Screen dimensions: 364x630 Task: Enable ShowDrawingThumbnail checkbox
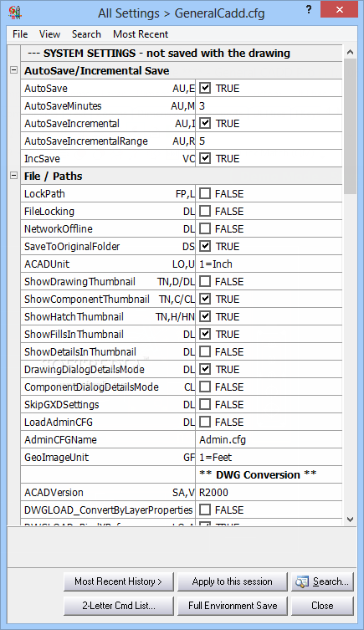(x=205, y=281)
